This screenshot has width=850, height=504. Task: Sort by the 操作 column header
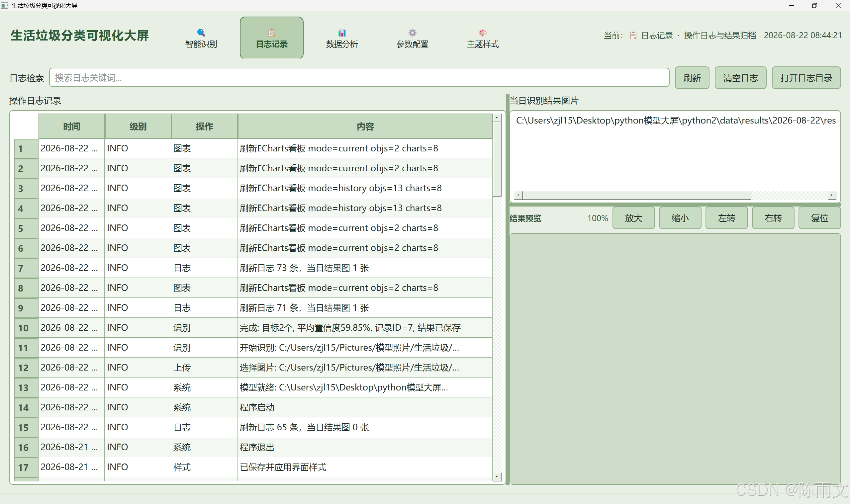[205, 126]
